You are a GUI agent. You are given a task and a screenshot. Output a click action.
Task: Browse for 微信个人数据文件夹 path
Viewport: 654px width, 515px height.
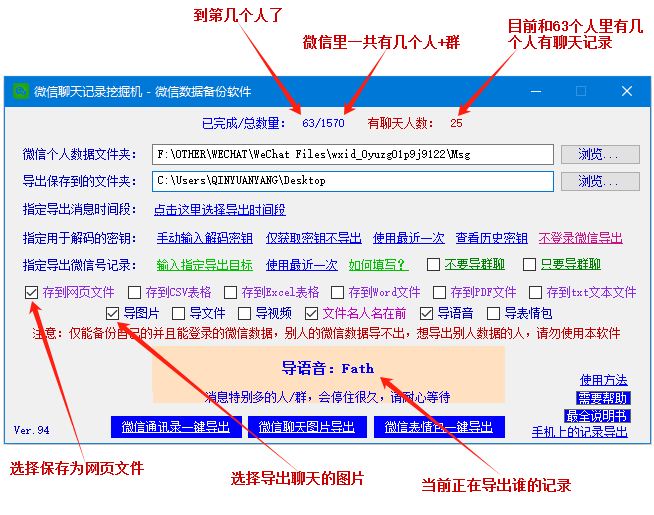(600, 154)
